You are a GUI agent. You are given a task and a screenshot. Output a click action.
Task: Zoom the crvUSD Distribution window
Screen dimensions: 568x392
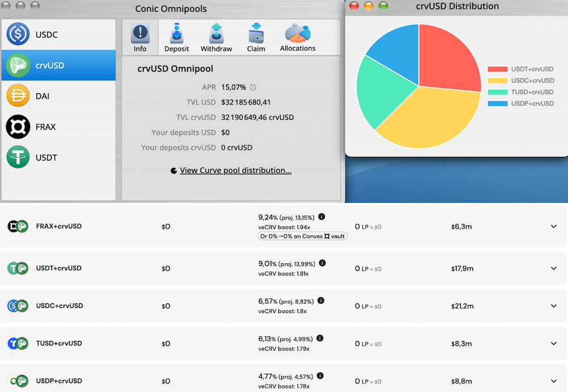coord(383,6)
